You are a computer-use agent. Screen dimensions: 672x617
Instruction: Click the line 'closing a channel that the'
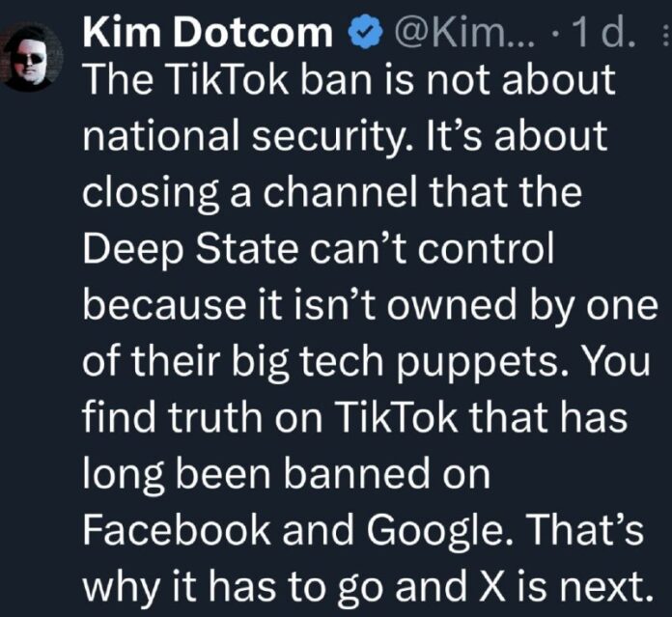point(332,192)
